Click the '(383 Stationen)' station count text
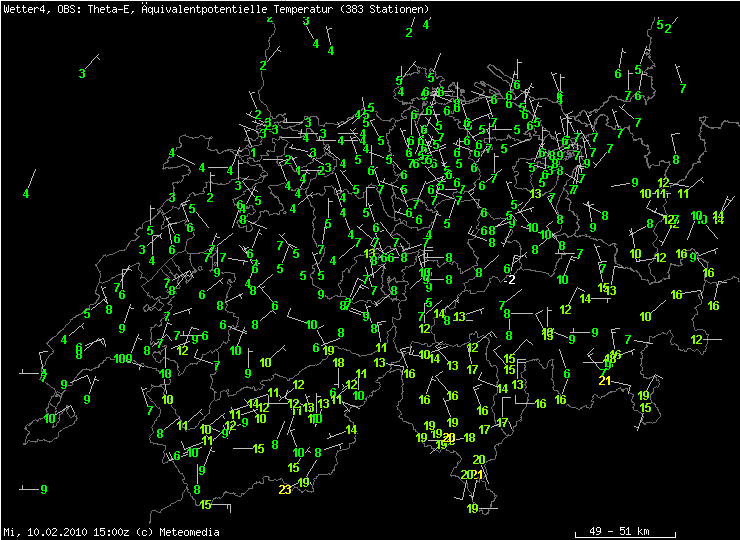This screenshot has height=540, width=740. [384, 9]
